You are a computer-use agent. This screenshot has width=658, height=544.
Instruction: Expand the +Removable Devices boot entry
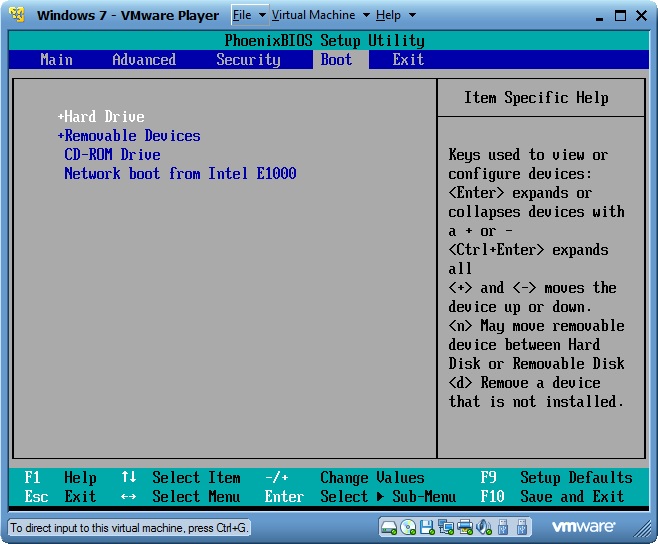(x=129, y=136)
